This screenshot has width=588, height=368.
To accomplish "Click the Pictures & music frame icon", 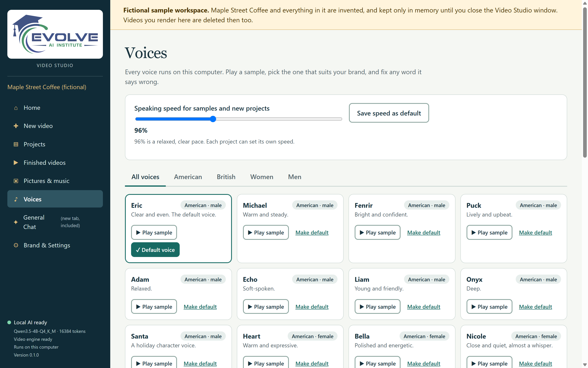I will click(16, 181).
